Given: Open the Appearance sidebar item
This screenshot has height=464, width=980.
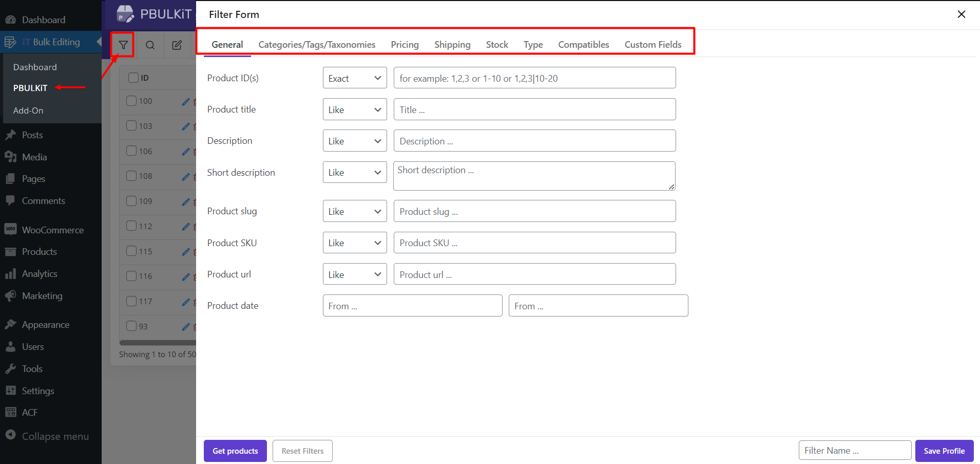Looking at the screenshot, I should tap(45, 325).
